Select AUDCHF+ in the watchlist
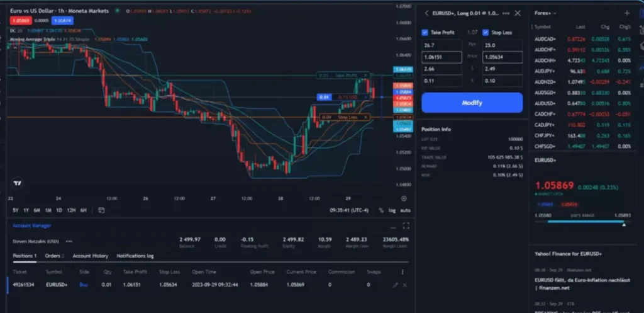644x313 pixels. pos(583,50)
